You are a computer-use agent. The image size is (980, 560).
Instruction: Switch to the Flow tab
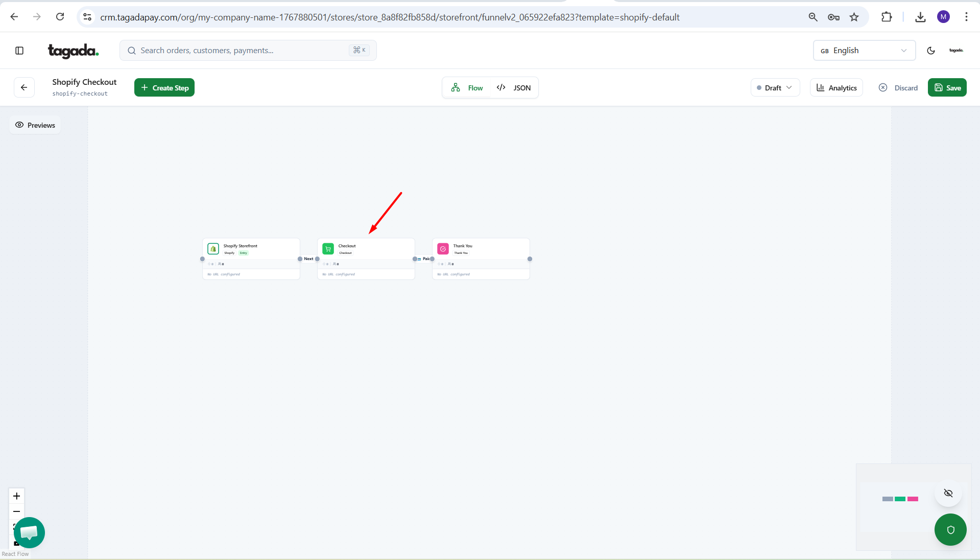(x=467, y=88)
